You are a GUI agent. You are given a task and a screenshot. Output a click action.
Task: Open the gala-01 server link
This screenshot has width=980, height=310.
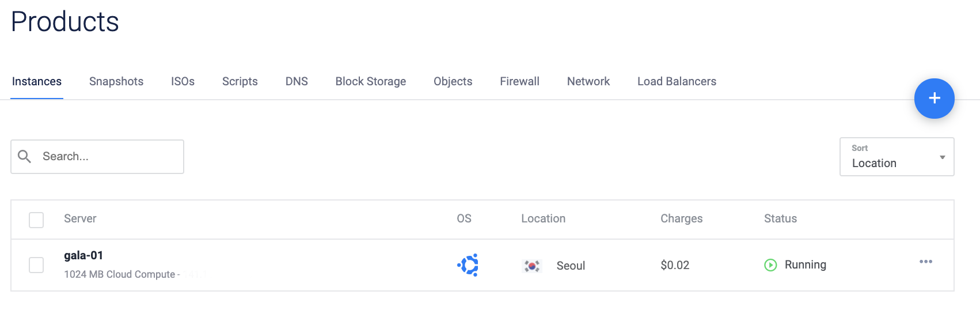83,255
